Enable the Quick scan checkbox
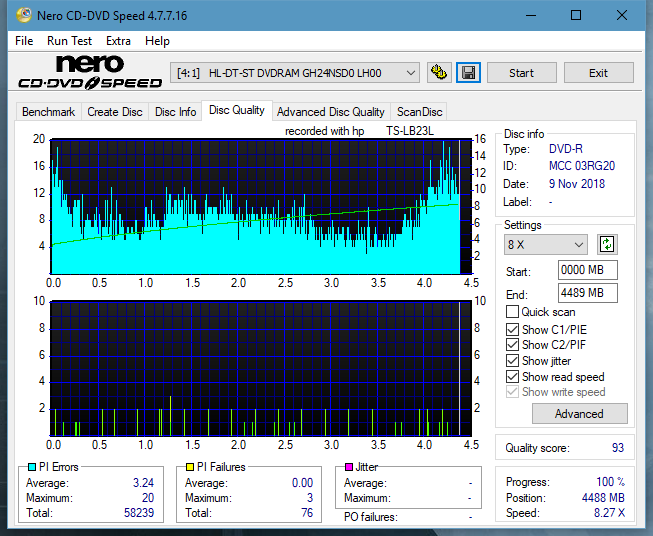The width and height of the screenshot is (653, 536). 512,312
